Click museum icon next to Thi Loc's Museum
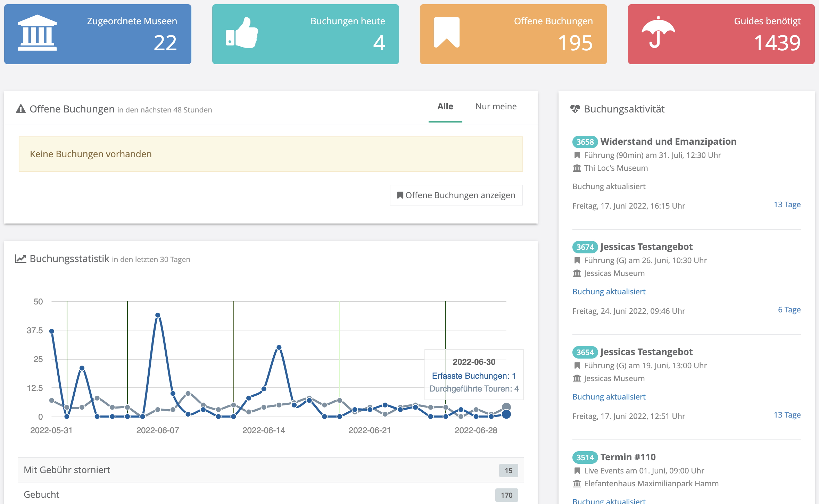Viewport: 819px width, 504px height. [577, 168]
